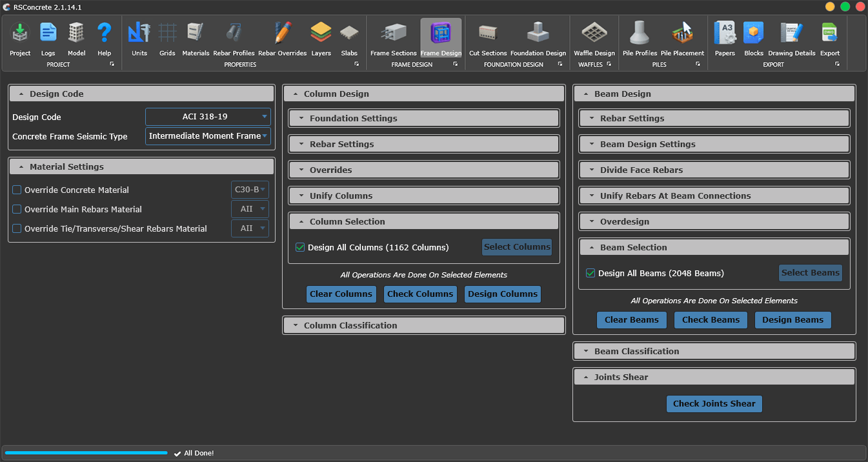868x462 pixels.
Task: Open the Cut Sections ribbon item
Action: [x=488, y=39]
